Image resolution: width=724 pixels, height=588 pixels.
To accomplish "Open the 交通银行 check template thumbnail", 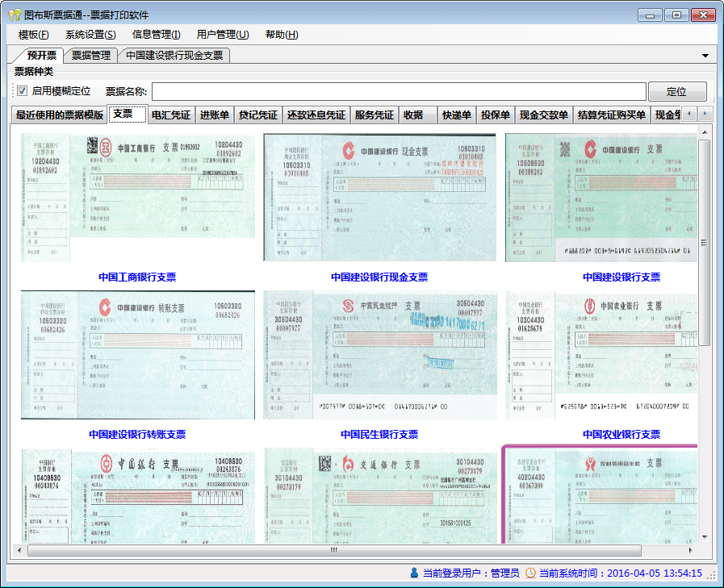I will (379, 496).
